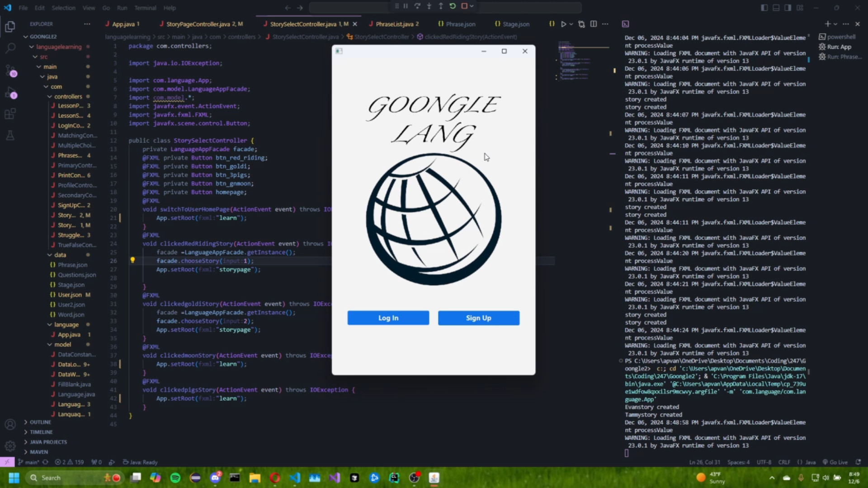The height and width of the screenshot is (488, 868).
Task: Expand the TIMELINE section
Action: pyautogui.click(x=41, y=432)
